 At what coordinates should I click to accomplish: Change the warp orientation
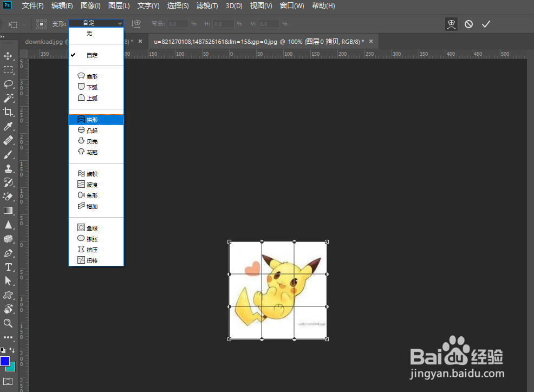(x=136, y=24)
